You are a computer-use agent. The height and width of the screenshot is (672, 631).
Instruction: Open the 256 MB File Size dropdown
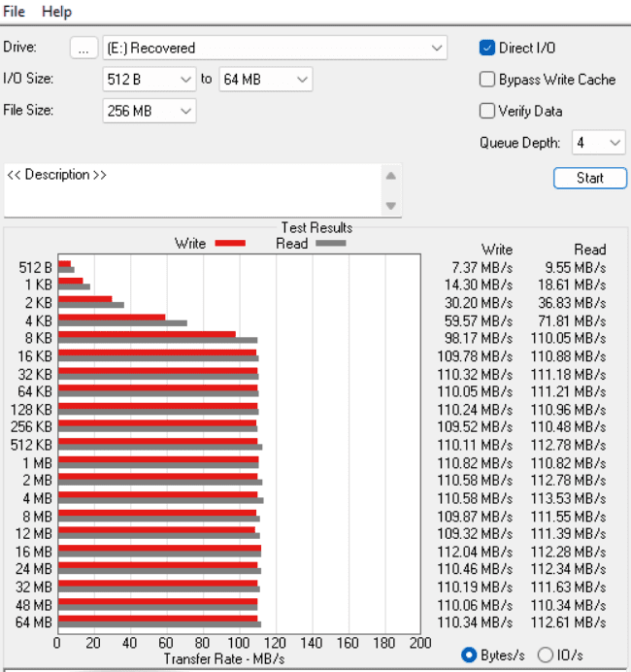point(149,111)
